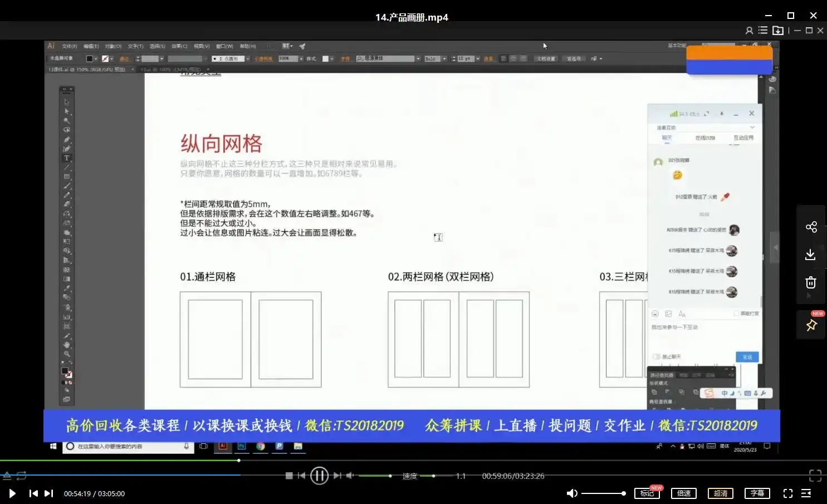The height and width of the screenshot is (504, 827).
Task: Click the 文档设置 button
Action: (545, 58)
